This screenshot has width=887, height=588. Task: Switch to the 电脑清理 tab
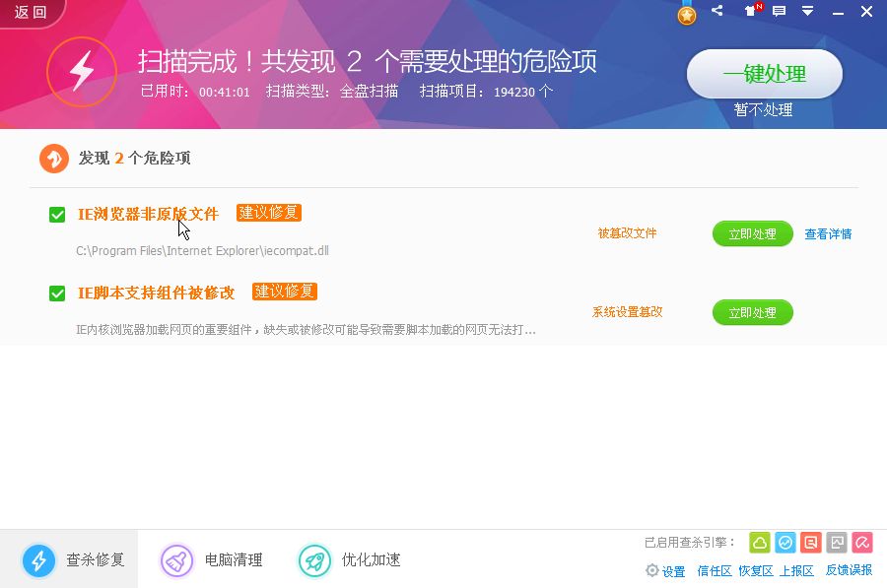coord(175,559)
